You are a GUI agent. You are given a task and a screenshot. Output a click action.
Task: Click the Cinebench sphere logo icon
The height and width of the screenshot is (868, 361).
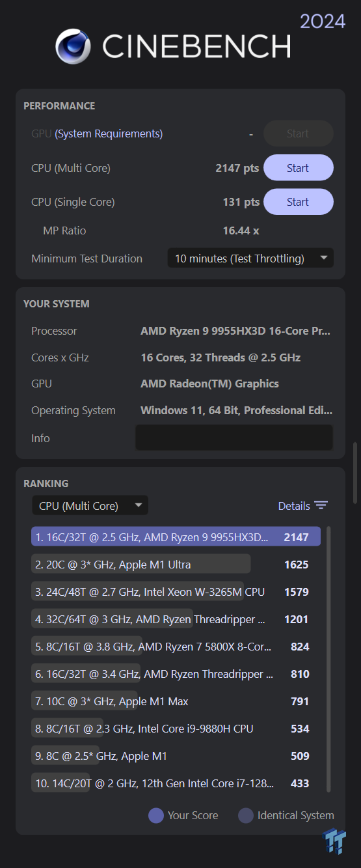[74, 46]
